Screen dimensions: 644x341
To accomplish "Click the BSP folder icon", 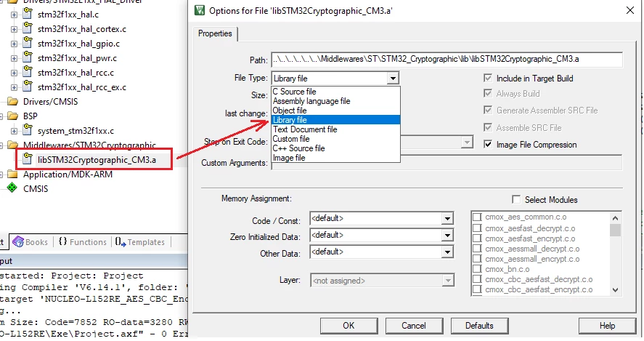I will pyautogui.click(x=13, y=116).
